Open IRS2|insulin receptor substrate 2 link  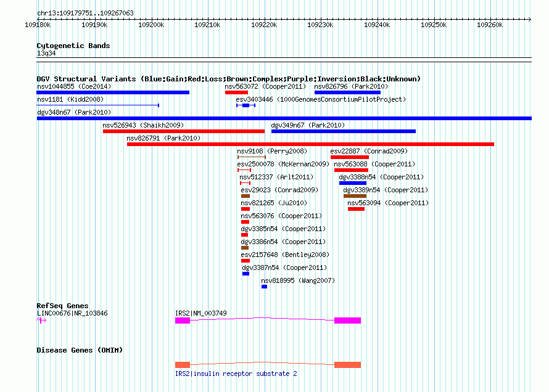[x=236, y=374]
